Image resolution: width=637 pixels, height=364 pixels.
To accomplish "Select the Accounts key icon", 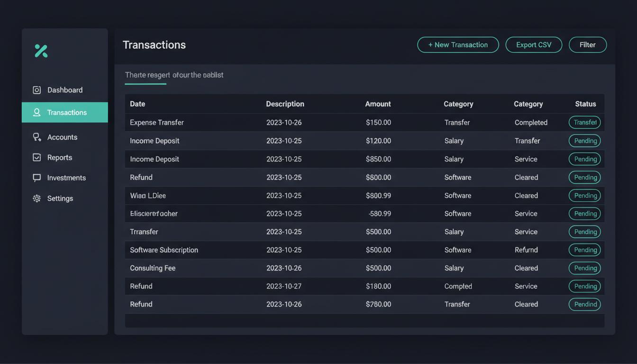I will [36, 137].
